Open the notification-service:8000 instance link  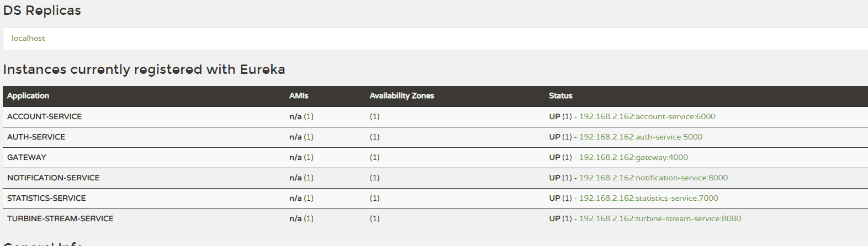(x=653, y=178)
